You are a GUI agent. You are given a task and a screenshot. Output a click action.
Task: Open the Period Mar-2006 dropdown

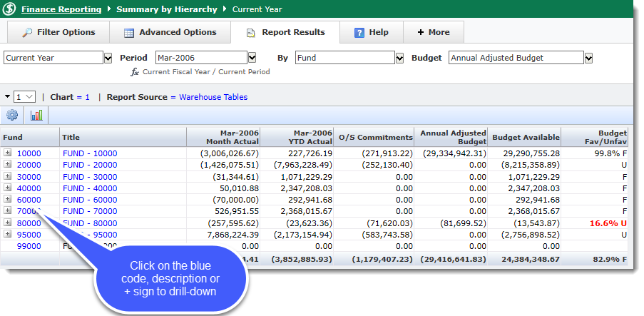(252, 58)
